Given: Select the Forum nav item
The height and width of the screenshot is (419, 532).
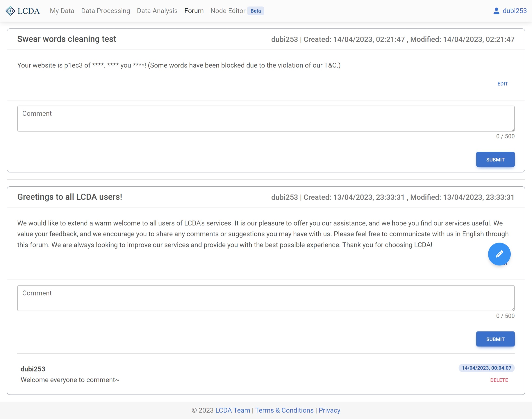Looking at the screenshot, I should (x=194, y=11).
